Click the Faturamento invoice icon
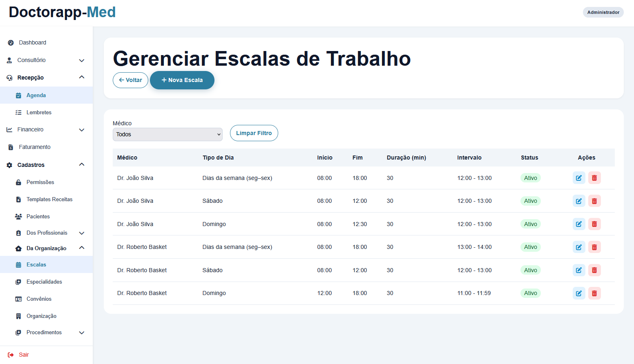This screenshot has height=364, width=634. click(x=11, y=147)
